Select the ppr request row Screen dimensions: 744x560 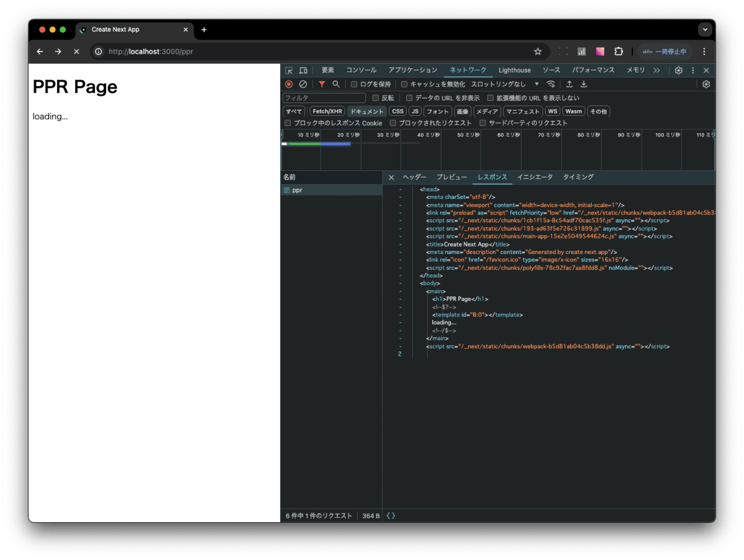point(332,190)
